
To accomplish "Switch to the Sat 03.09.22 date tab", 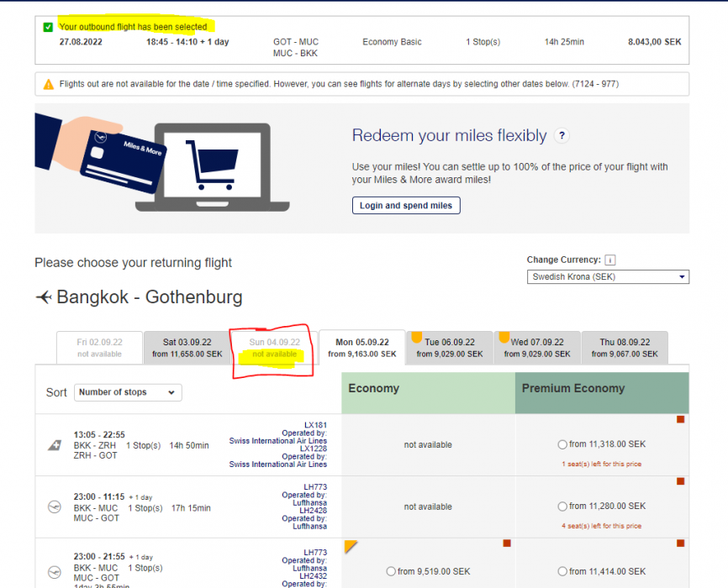I will 187,348.
